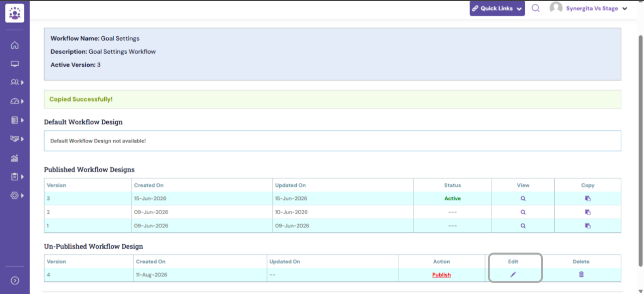Expand the database sidebar submenu arrow
The image size is (644, 294).
pyautogui.click(x=23, y=120)
